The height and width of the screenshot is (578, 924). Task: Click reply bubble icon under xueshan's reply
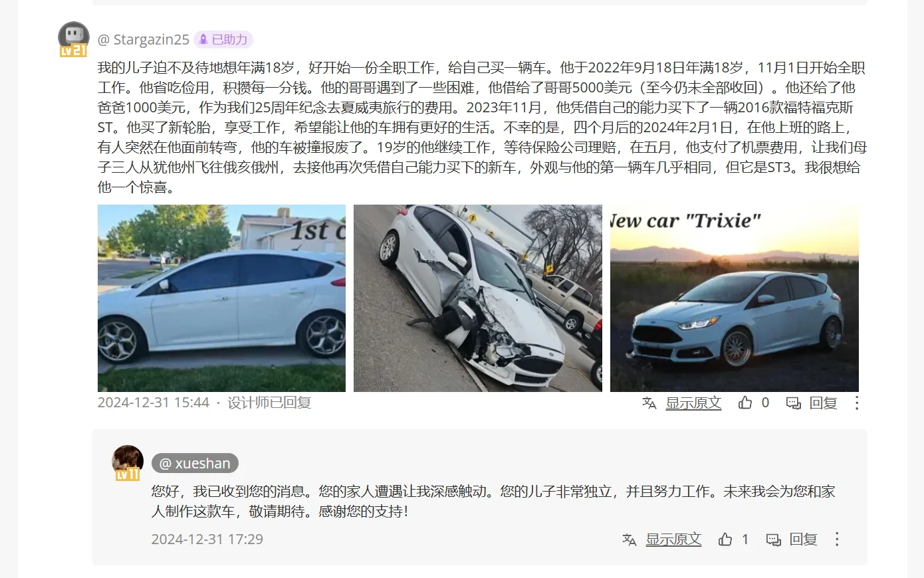[774, 540]
